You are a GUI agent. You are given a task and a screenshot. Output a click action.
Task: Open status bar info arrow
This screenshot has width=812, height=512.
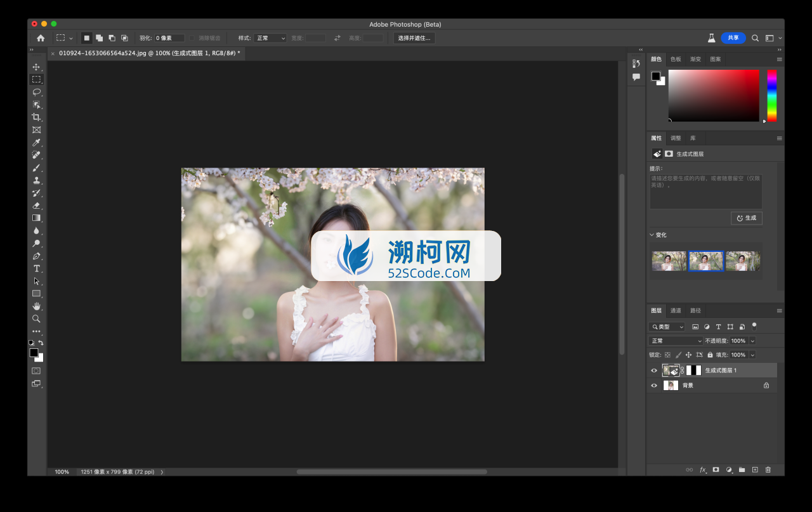(162, 472)
